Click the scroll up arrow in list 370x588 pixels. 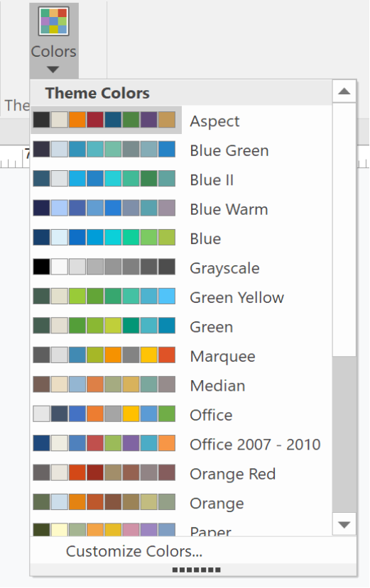click(344, 91)
